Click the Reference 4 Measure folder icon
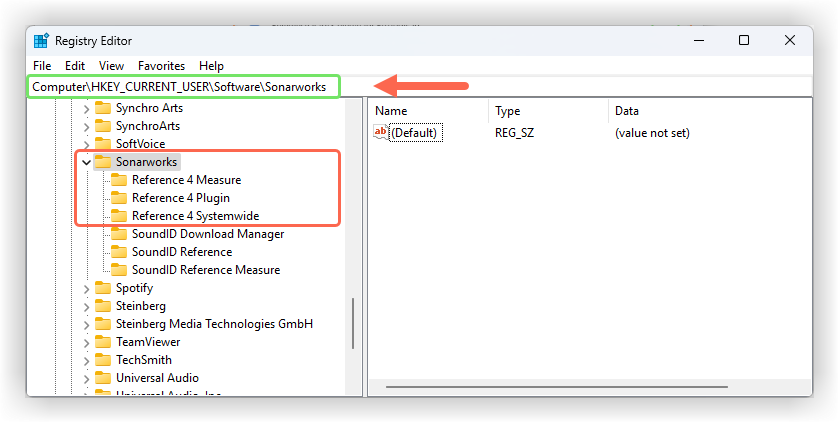Screen dimensions: 839x423 point(119,180)
